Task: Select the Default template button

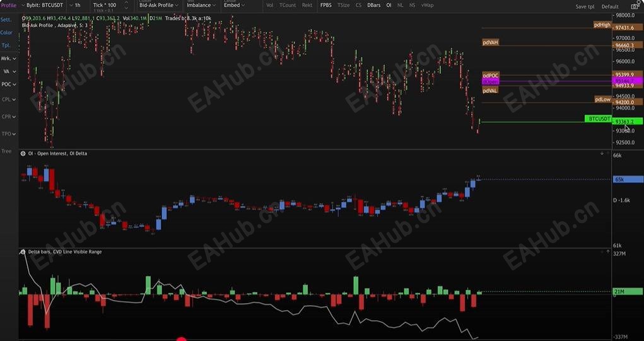Action: pyautogui.click(x=610, y=6)
